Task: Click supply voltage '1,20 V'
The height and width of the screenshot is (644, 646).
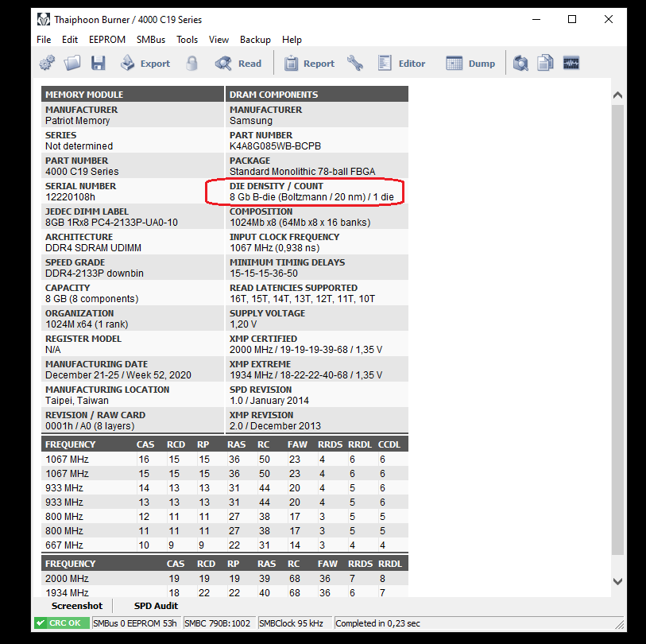Action: click(x=243, y=324)
